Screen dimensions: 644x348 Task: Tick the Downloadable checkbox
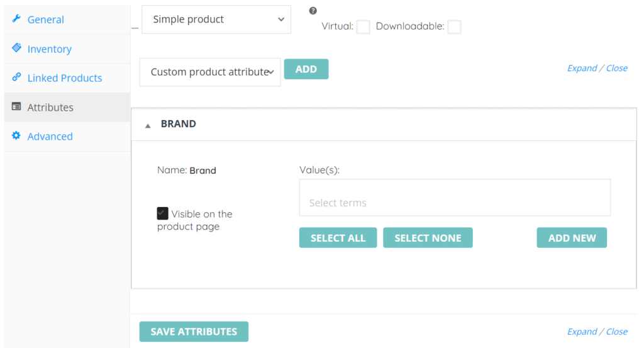point(454,26)
